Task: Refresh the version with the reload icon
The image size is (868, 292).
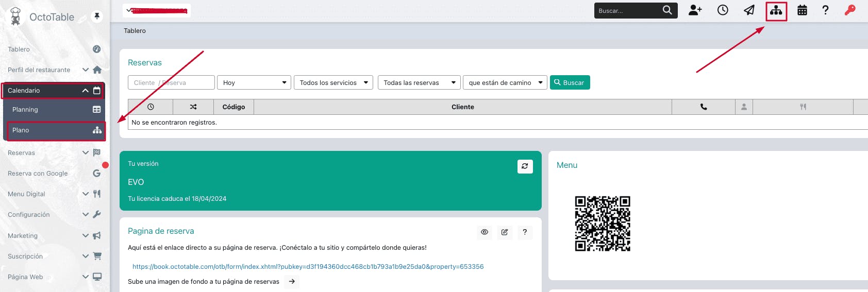Action: click(525, 166)
